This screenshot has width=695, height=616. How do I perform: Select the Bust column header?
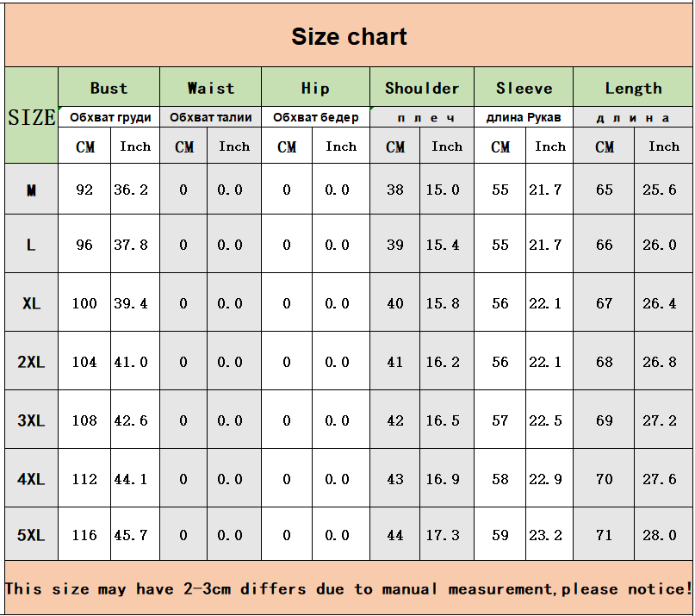tap(109, 88)
